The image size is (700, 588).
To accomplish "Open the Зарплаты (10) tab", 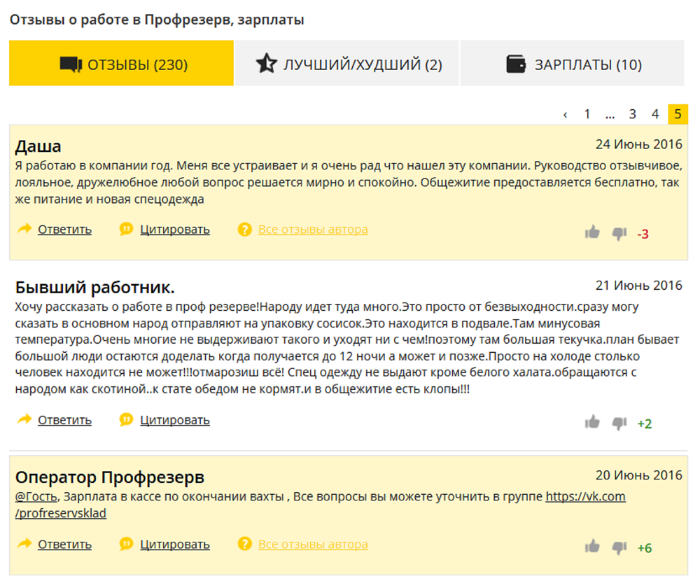I will click(573, 63).
